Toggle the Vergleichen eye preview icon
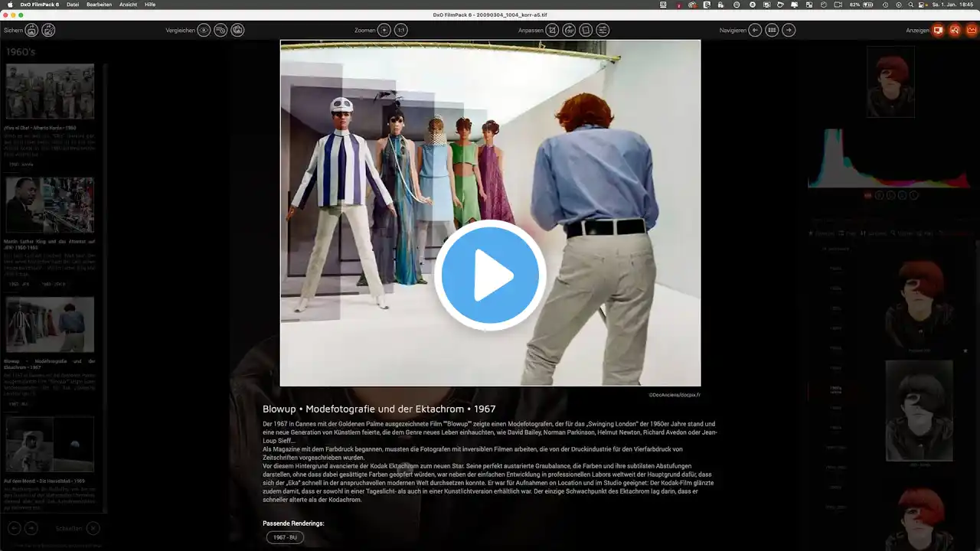 [204, 31]
